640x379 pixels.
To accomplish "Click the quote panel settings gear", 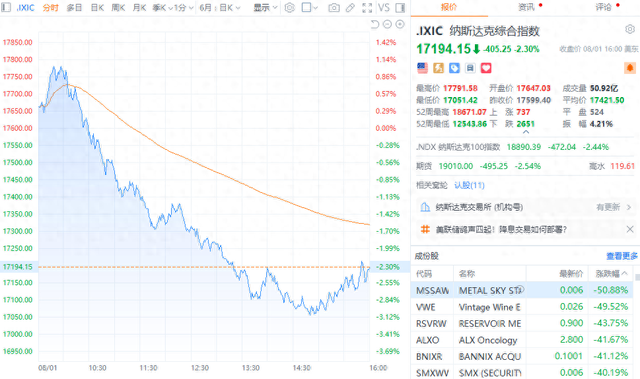I will tap(630, 29).
